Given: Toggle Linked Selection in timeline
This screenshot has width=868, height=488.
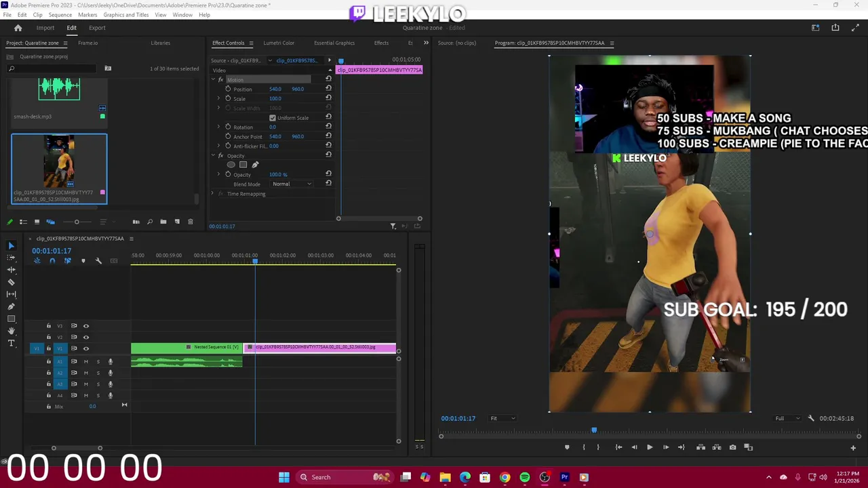Looking at the screenshot, I should 67,261.
